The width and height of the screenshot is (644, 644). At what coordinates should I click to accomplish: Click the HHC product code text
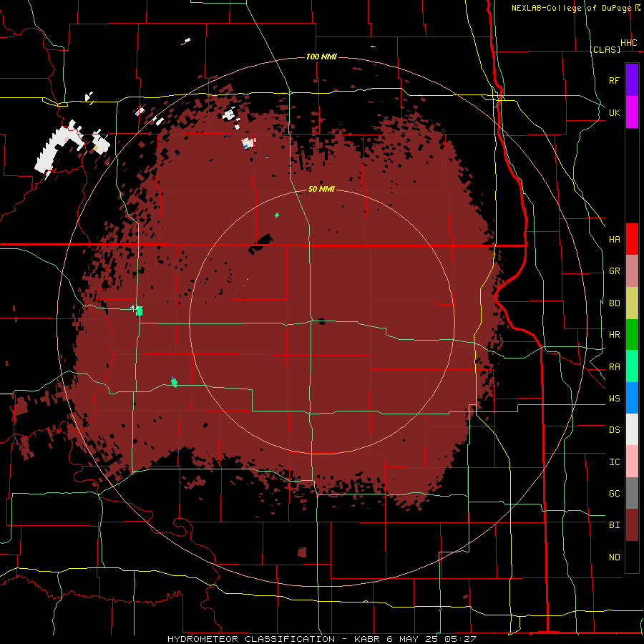(628, 43)
